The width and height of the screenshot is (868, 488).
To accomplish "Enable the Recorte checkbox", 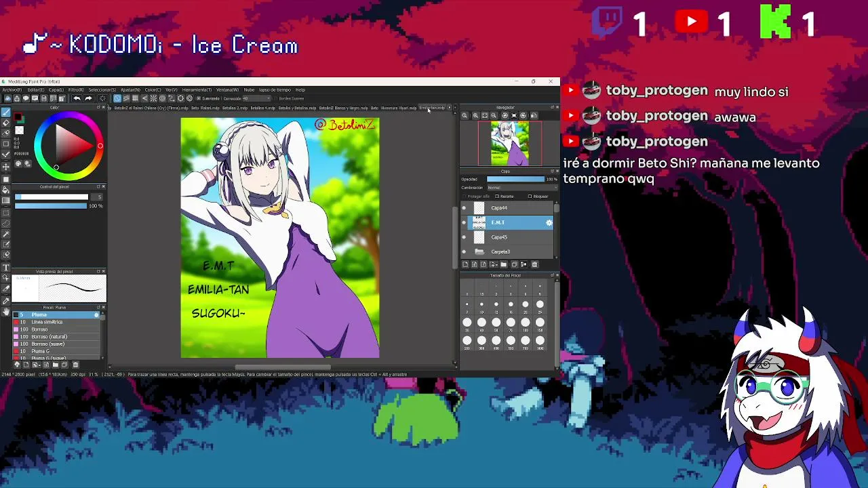I will click(497, 197).
